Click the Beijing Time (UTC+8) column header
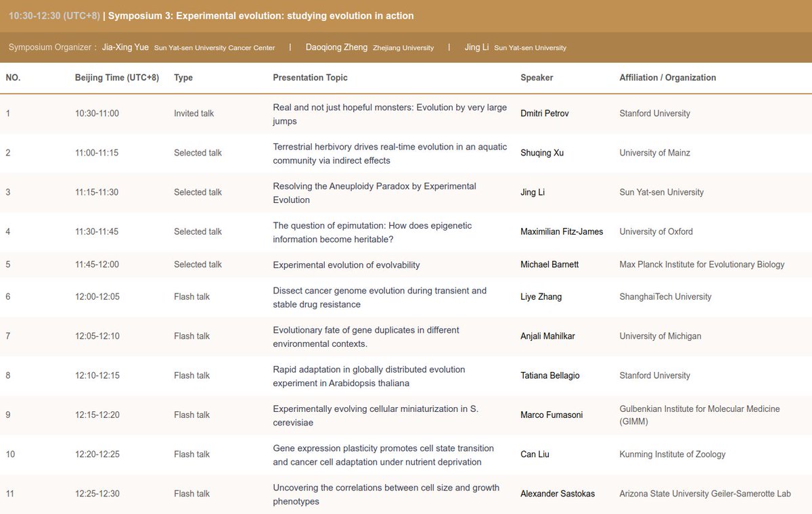Image resolution: width=812 pixels, height=514 pixels. [117, 78]
